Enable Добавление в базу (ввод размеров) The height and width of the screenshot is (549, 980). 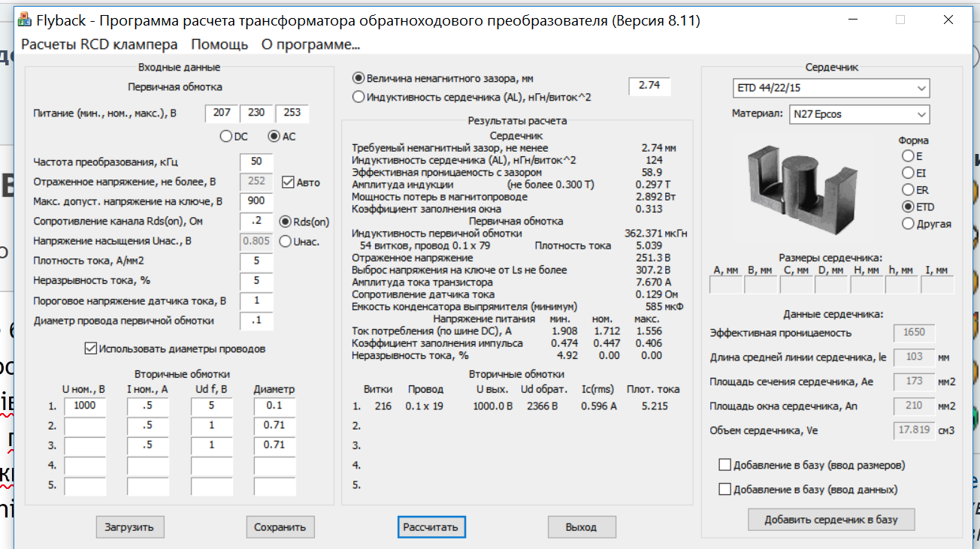coord(725,465)
